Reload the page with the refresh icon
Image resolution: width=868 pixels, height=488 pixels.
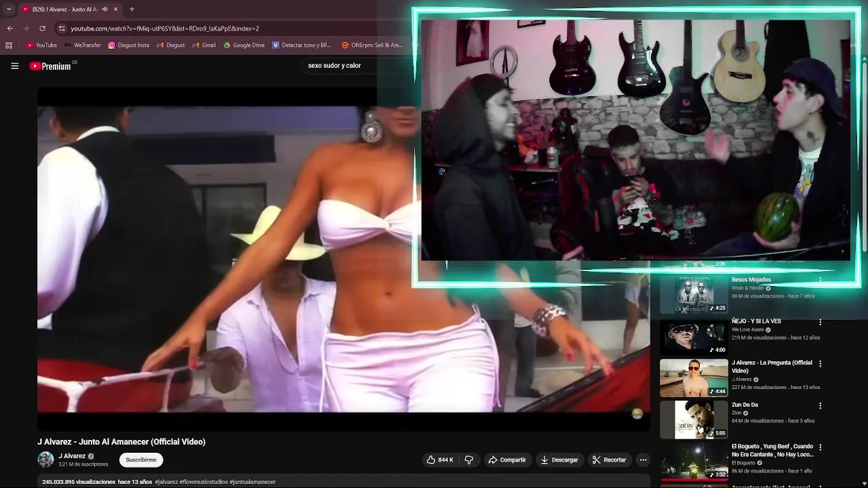[42, 28]
